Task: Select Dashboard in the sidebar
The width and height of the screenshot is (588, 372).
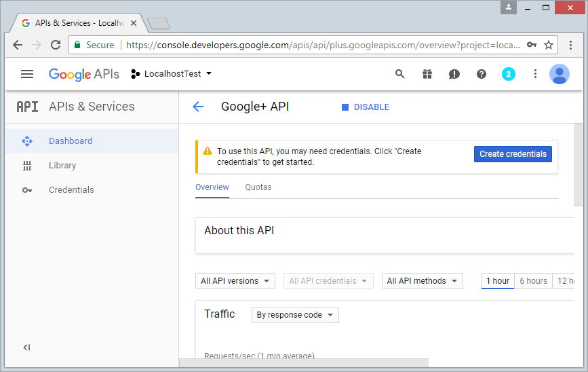Action: (92, 141)
